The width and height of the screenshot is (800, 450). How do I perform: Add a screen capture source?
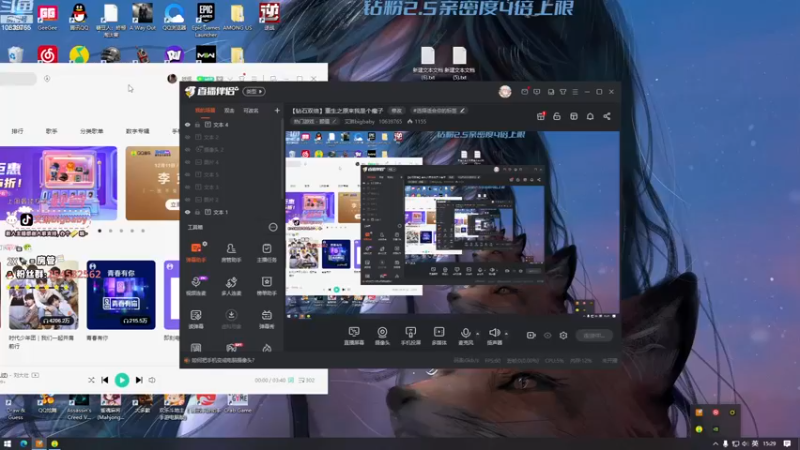click(x=354, y=336)
